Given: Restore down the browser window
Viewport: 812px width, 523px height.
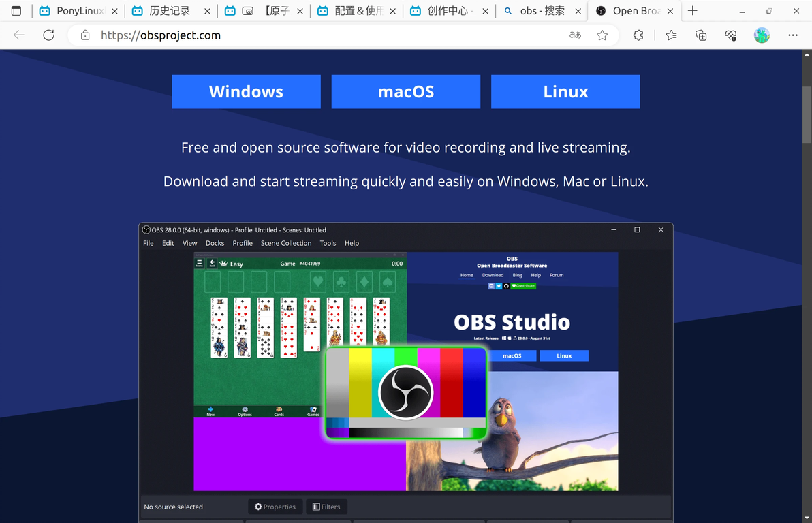Looking at the screenshot, I should [x=769, y=11].
